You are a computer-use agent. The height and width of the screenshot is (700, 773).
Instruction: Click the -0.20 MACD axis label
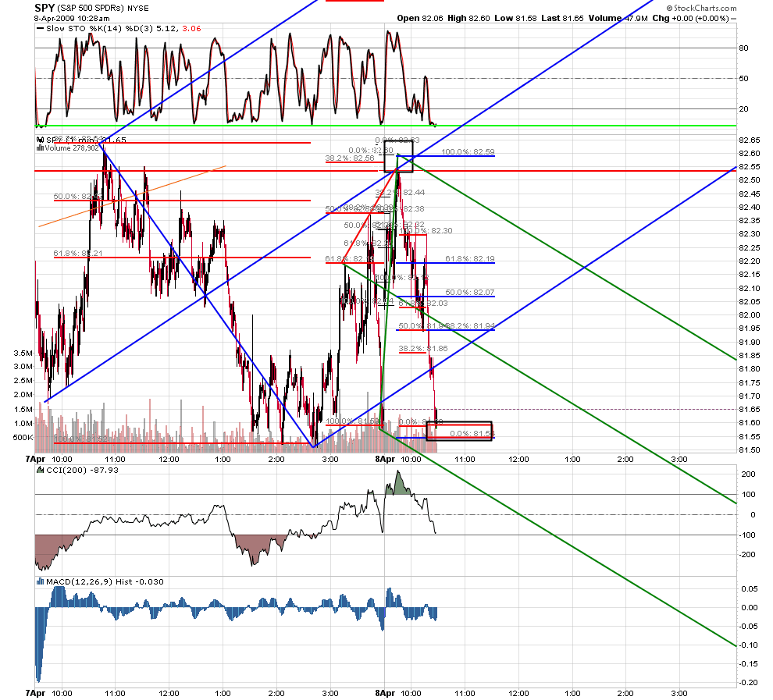pyautogui.click(x=748, y=682)
